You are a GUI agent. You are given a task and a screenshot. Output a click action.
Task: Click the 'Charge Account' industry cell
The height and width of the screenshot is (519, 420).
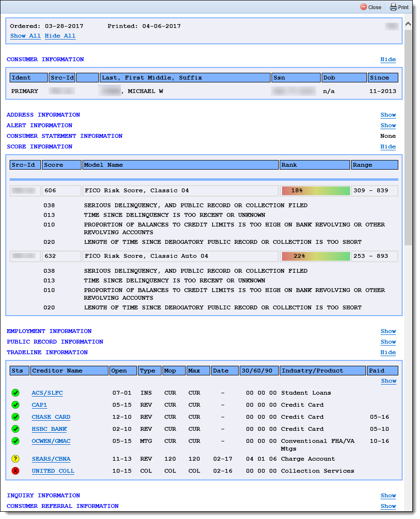click(308, 459)
